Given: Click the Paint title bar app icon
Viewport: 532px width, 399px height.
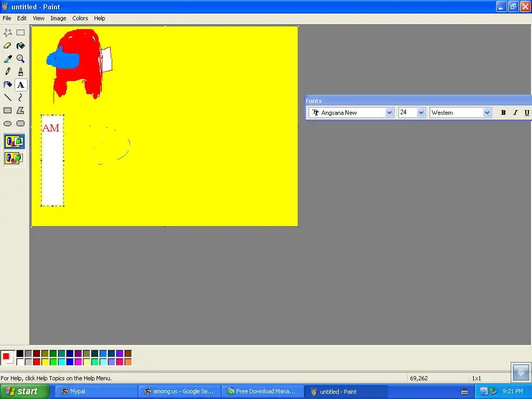Looking at the screenshot, I should (x=5, y=6).
